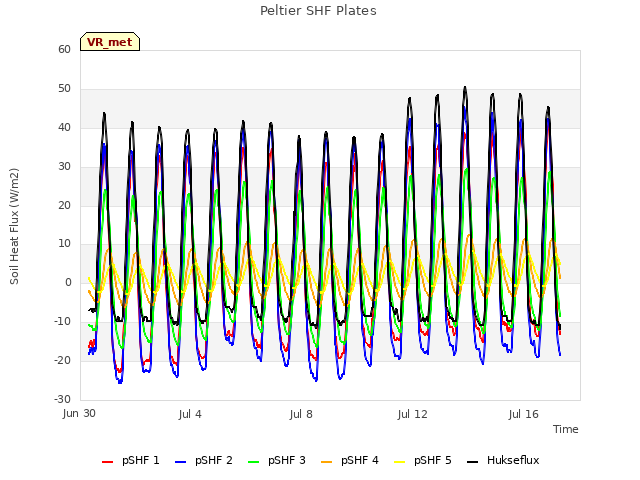Viewport: 640px width, 480px height.
Task: Click the -10 y-axis tick label
Action: [x=62, y=322]
